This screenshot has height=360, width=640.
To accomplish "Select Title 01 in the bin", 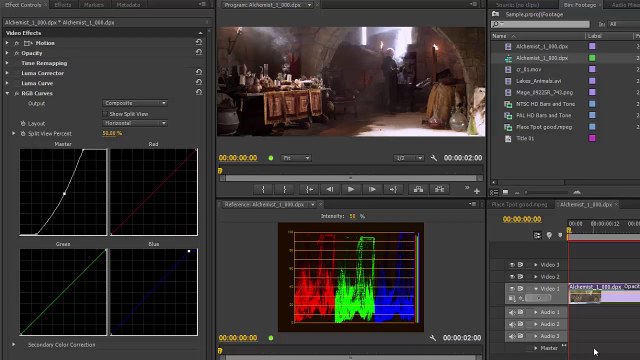I will point(525,138).
